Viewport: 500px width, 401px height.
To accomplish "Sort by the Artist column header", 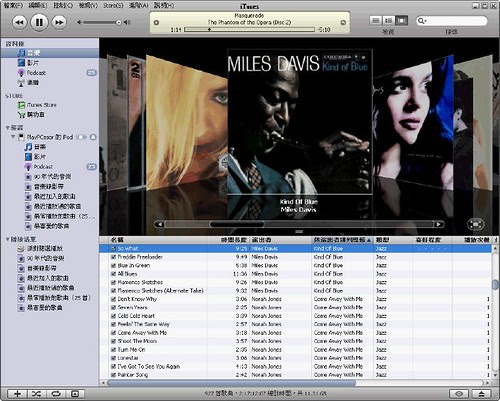I will 280,240.
